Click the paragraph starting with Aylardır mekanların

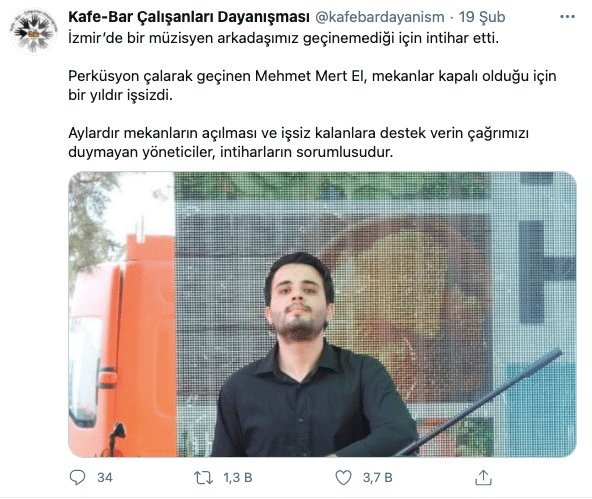[x=298, y=142]
